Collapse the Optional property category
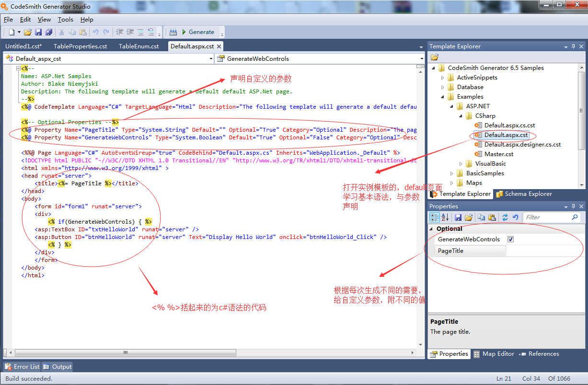588x385 pixels. coord(432,229)
